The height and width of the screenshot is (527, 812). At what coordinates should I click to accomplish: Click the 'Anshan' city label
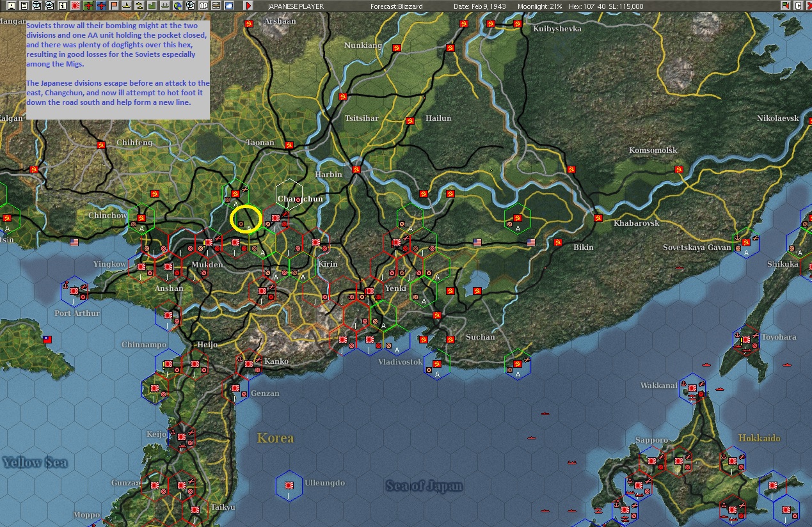click(x=169, y=288)
